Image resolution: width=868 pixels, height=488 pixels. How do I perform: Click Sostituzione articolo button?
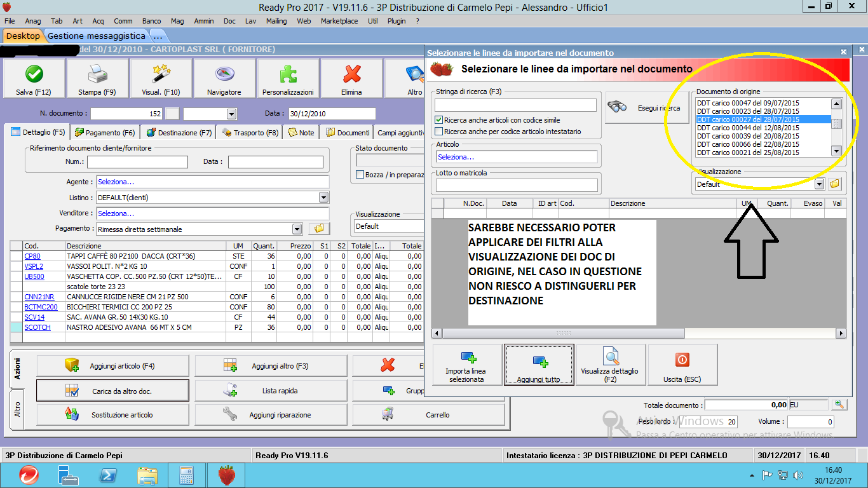click(113, 415)
